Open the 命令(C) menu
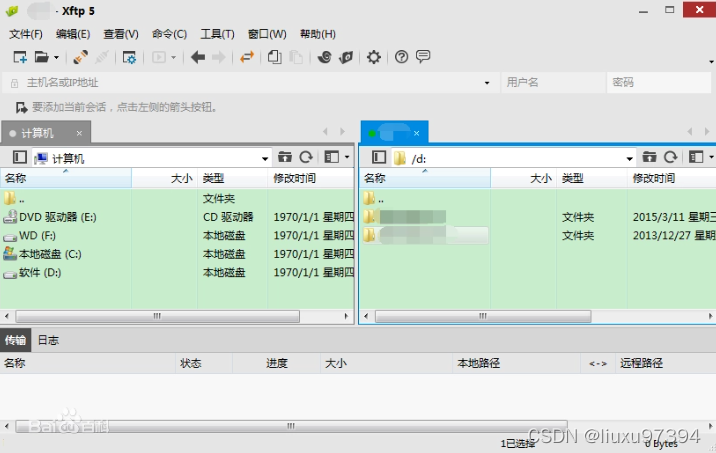 click(169, 34)
